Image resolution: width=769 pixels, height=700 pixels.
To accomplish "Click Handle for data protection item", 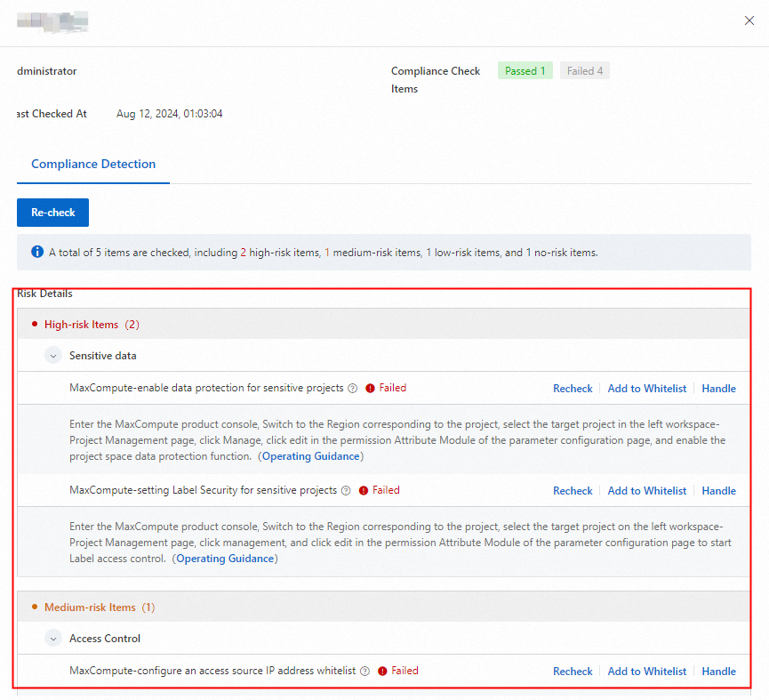I will pyautogui.click(x=718, y=389).
